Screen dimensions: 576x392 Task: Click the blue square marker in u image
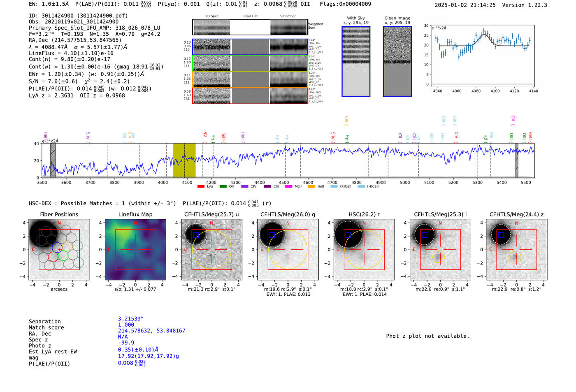click(196, 235)
